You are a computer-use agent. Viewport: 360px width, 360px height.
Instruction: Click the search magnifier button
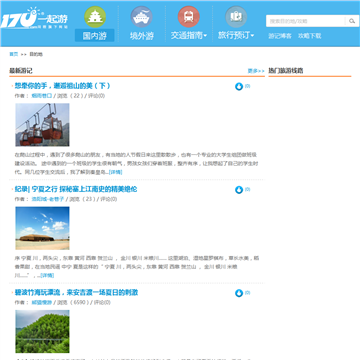click(x=352, y=21)
